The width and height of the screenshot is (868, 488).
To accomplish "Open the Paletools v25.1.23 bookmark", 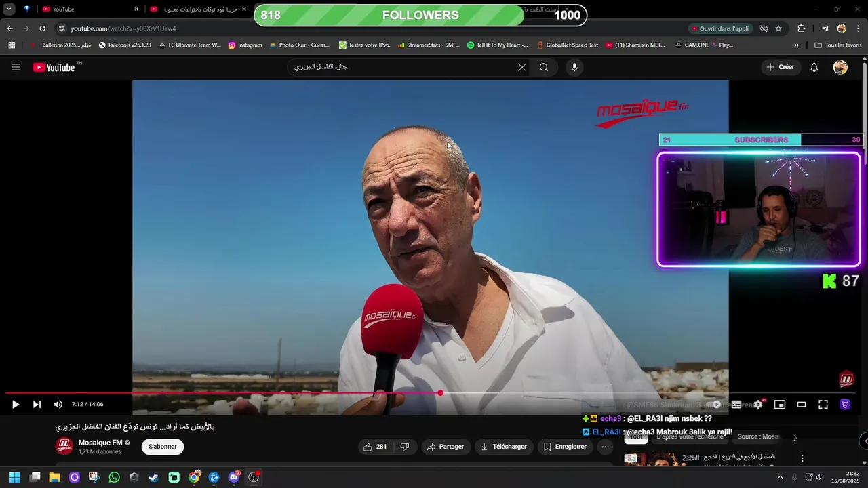I will (x=125, y=45).
